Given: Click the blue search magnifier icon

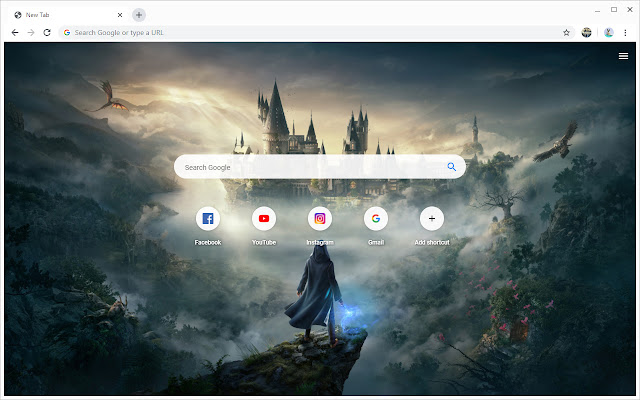Looking at the screenshot, I should point(451,167).
